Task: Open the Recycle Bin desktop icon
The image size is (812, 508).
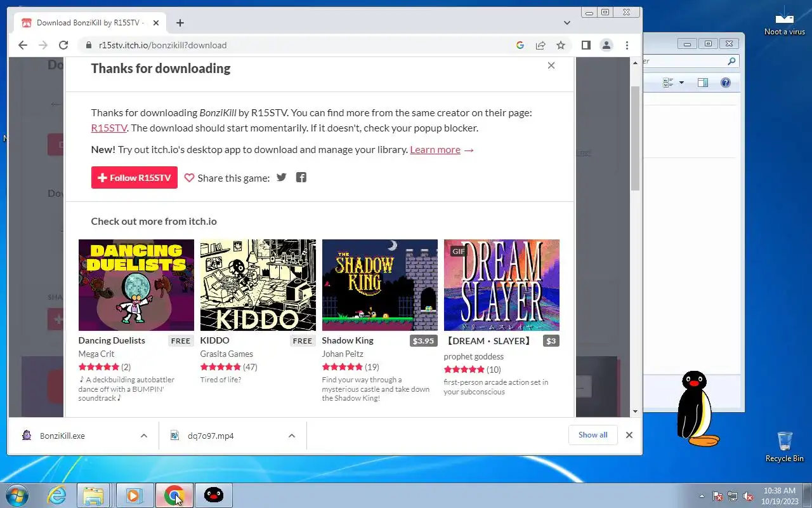Action: 785,446
